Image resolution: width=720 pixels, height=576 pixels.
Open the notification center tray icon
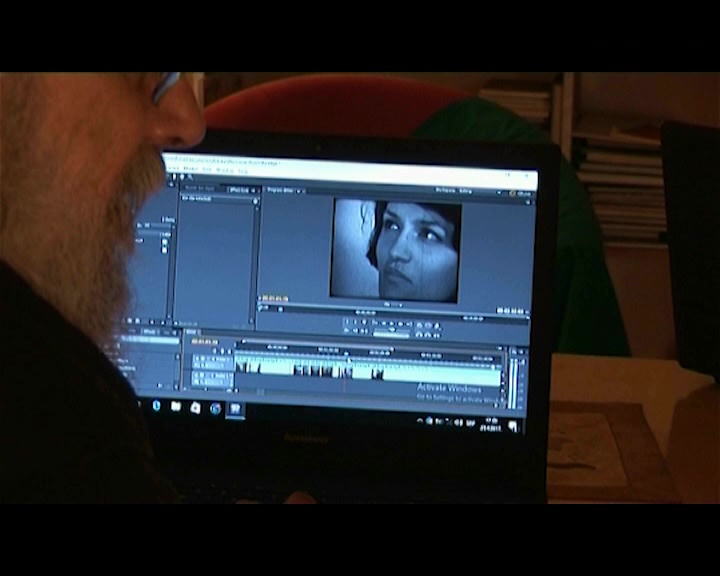click(512, 425)
